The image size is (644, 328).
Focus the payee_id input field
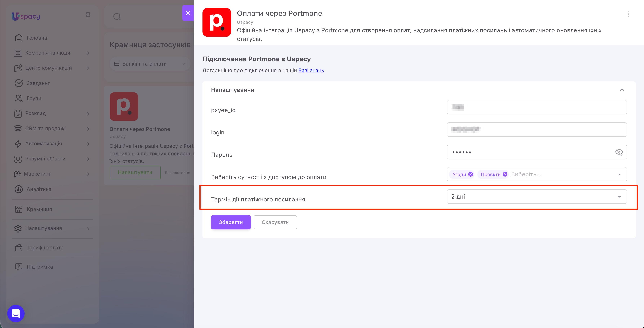point(537,107)
